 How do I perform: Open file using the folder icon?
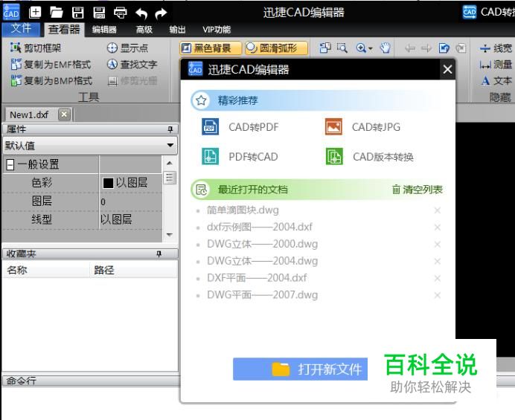[x=56, y=13]
